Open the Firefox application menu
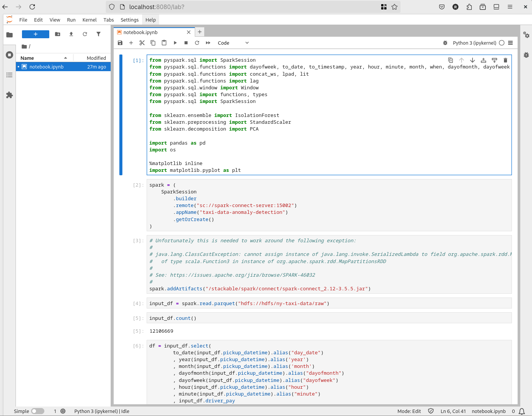Image resolution: width=532 pixels, height=416 pixels. click(x=510, y=7)
